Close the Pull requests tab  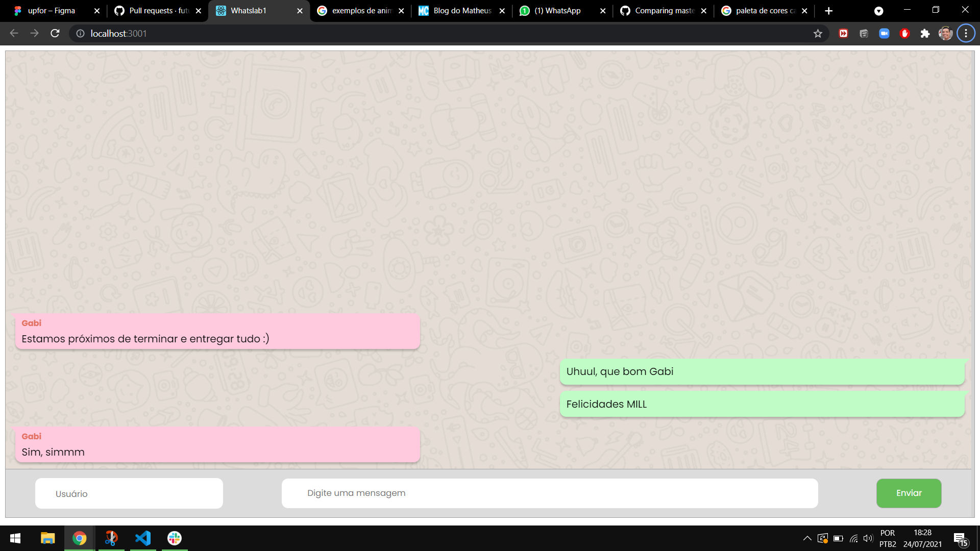tap(199, 11)
